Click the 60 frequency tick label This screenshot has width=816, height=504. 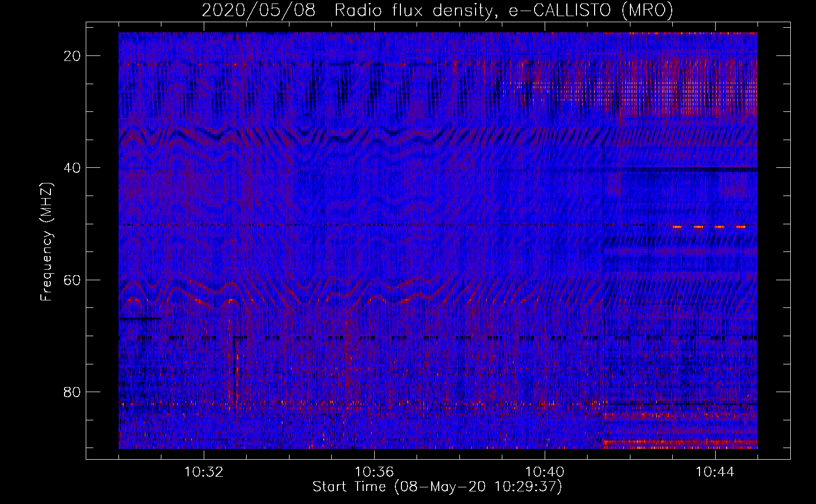click(73, 280)
